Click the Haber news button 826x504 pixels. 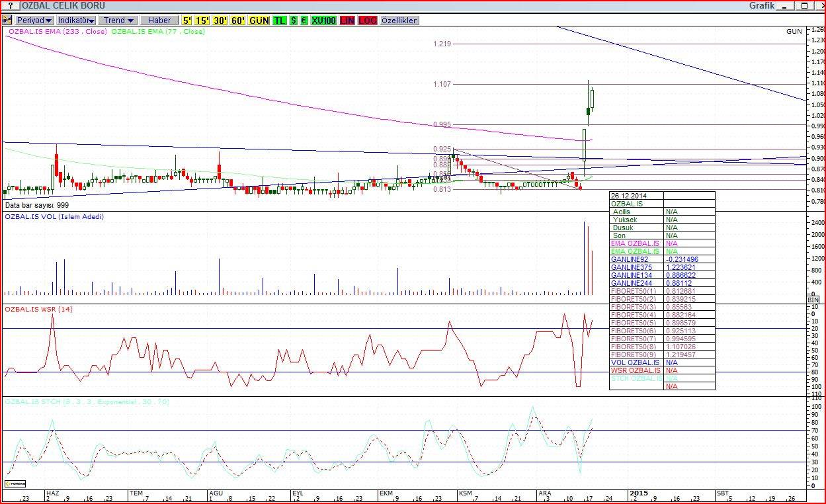159,21
